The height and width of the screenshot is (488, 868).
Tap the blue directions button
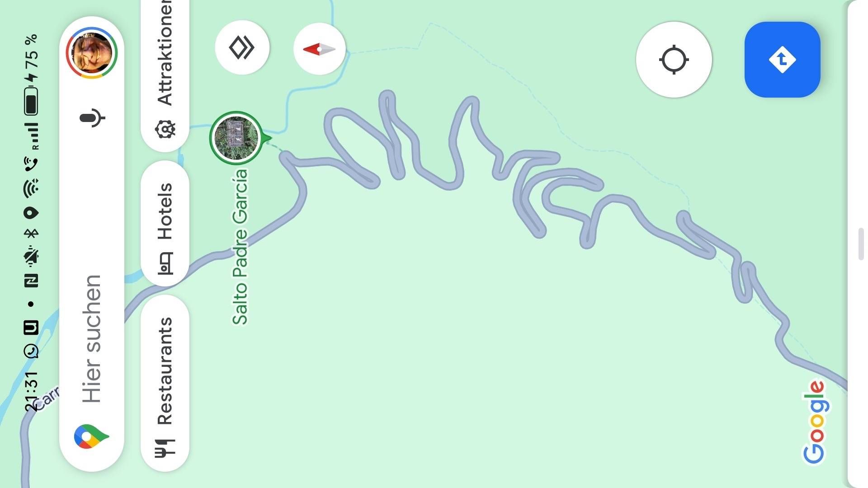pyautogui.click(x=782, y=59)
